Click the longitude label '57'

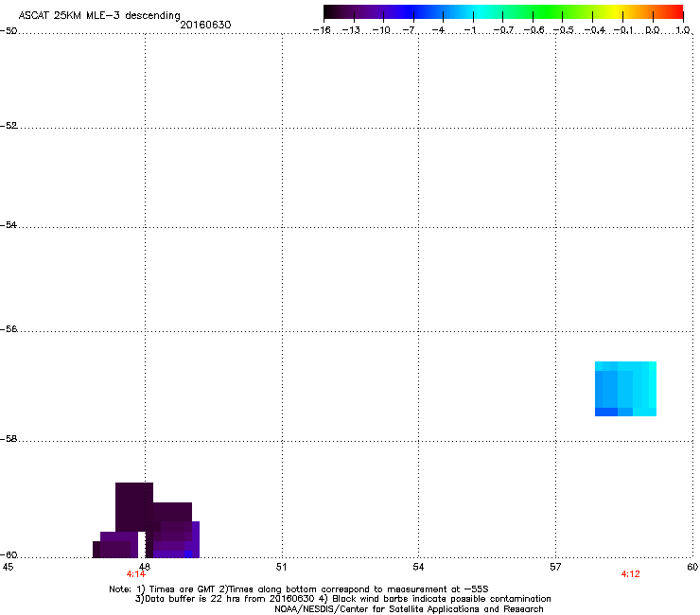tap(555, 567)
